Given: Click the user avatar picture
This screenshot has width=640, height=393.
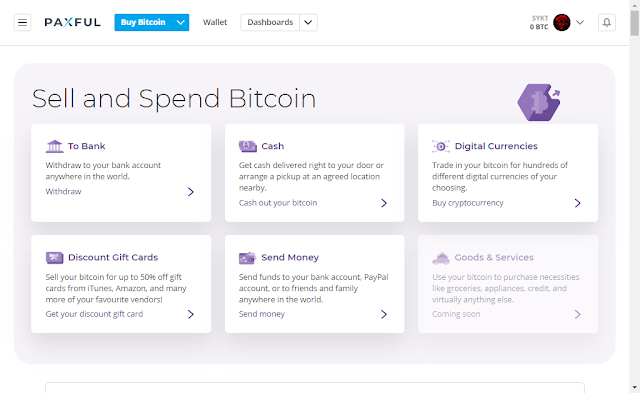Looking at the screenshot, I should (562, 22).
